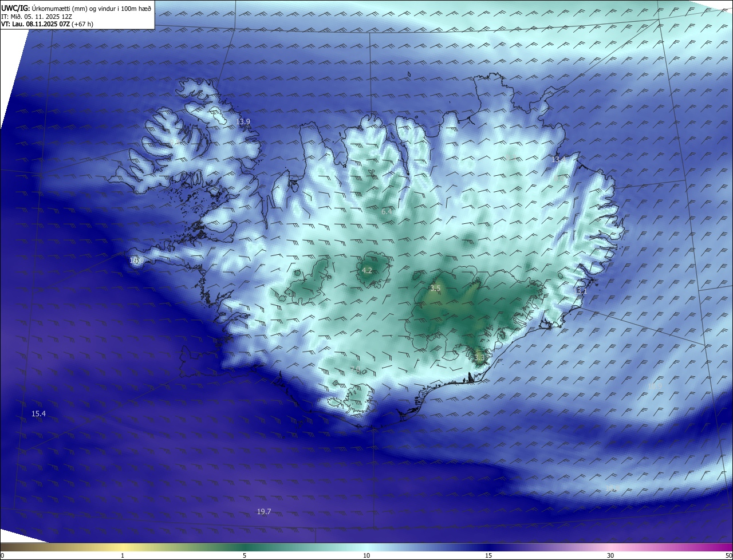Click the 10 tick on the color scale
The width and height of the screenshot is (733, 560).
[366, 555]
